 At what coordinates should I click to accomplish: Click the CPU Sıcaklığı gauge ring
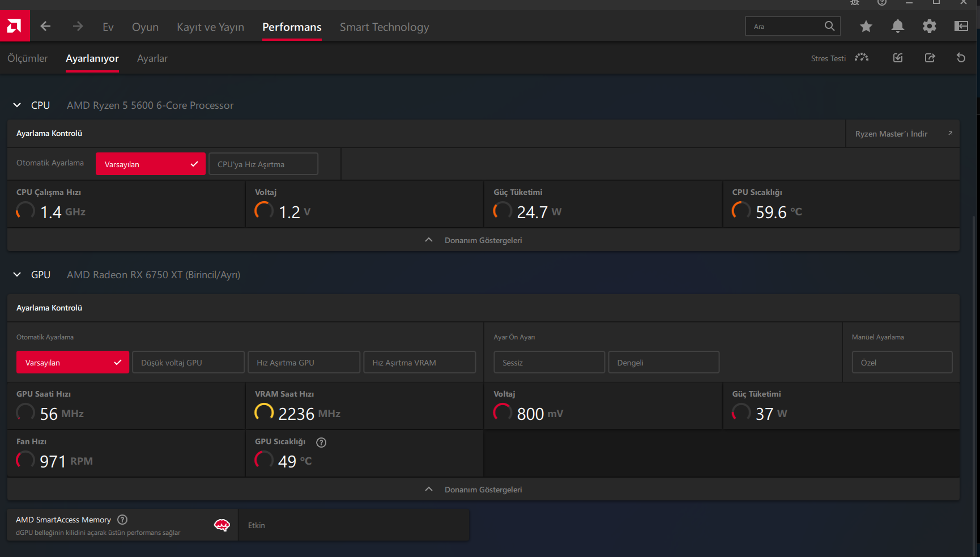[x=741, y=211]
